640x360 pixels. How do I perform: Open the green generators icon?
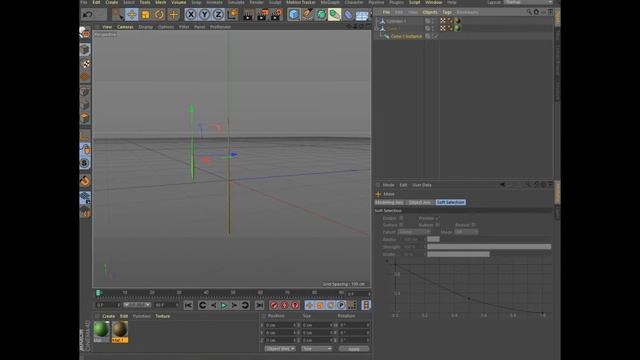(321, 15)
